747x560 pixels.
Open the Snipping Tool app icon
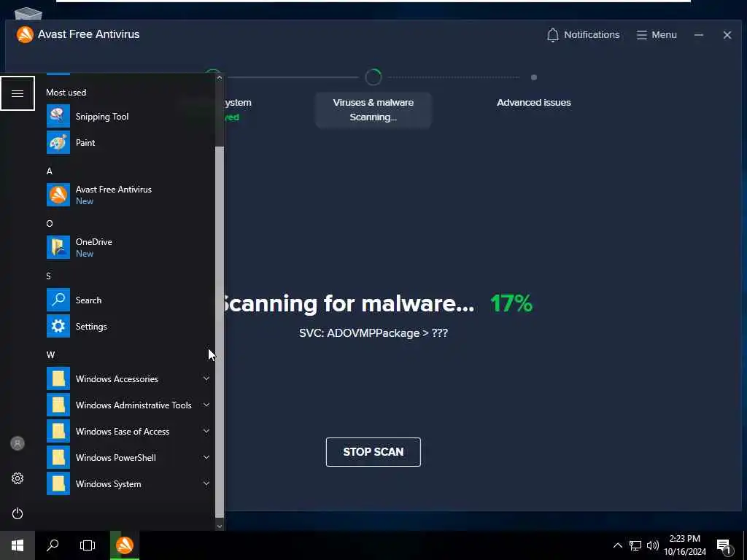click(x=58, y=116)
